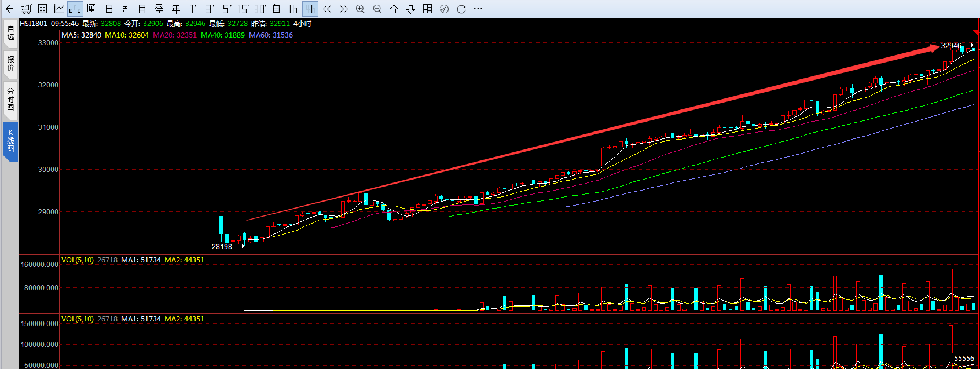Viewport: 980px width, 369px height.
Task: Click the MA60: 31536 indicator label
Action: (x=271, y=35)
